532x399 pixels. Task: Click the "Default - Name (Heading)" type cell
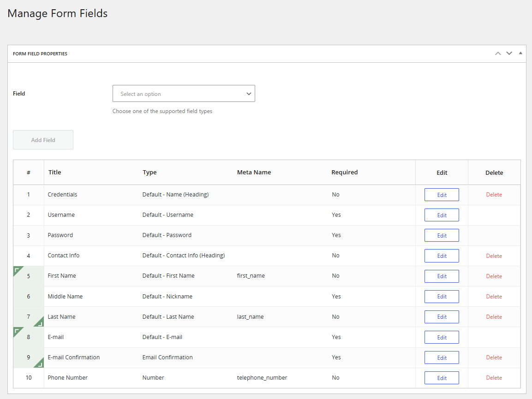pyautogui.click(x=175, y=194)
